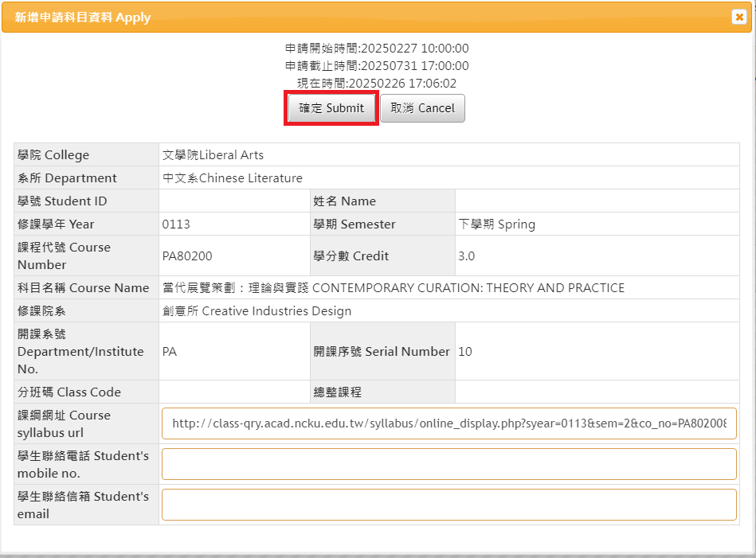The height and width of the screenshot is (558, 756).
Task: Click the 下學期 Spring semester value
Action: (497, 224)
